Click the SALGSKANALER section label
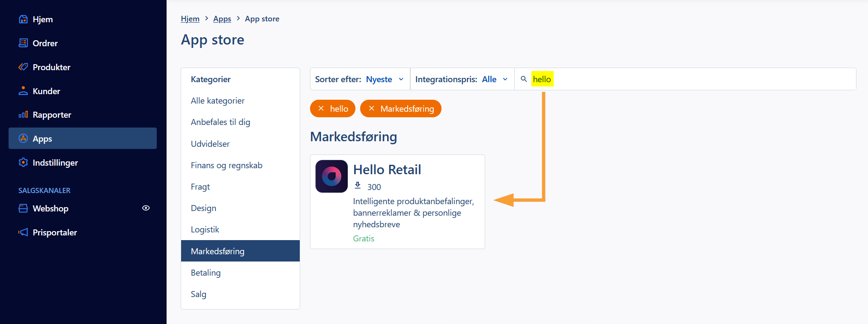The image size is (868, 324). coord(45,190)
